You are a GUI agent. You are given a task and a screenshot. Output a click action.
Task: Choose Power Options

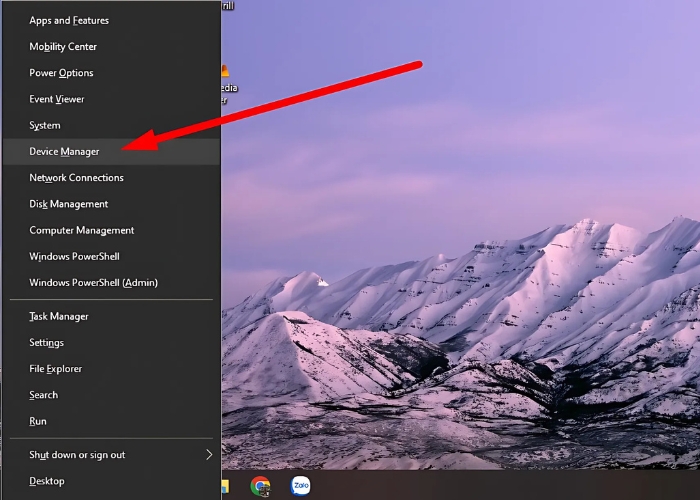(x=61, y=73)
